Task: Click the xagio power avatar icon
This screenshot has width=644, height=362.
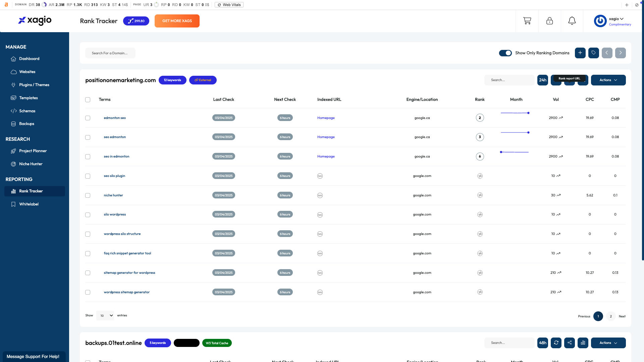Action: [600, 21]
